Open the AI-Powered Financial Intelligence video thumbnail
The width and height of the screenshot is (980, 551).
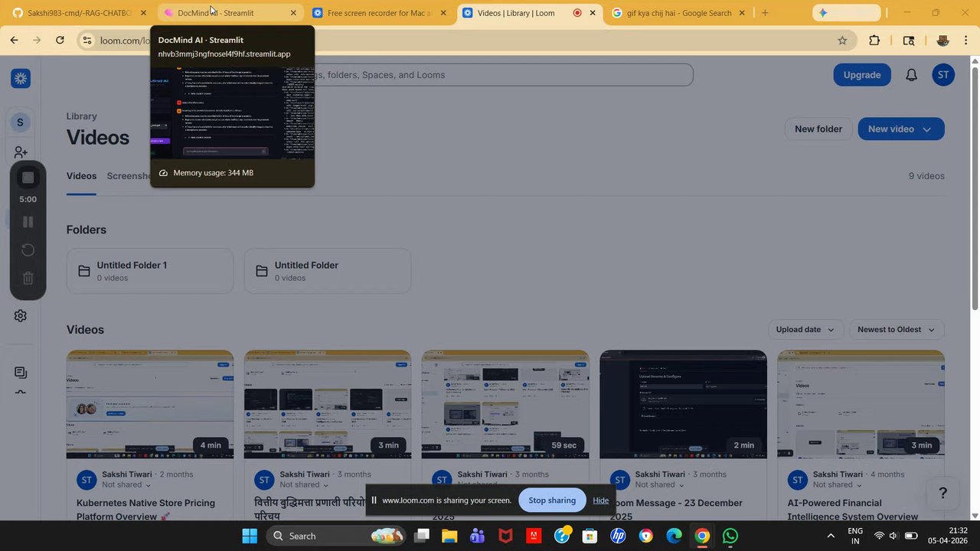pos(861,405)
